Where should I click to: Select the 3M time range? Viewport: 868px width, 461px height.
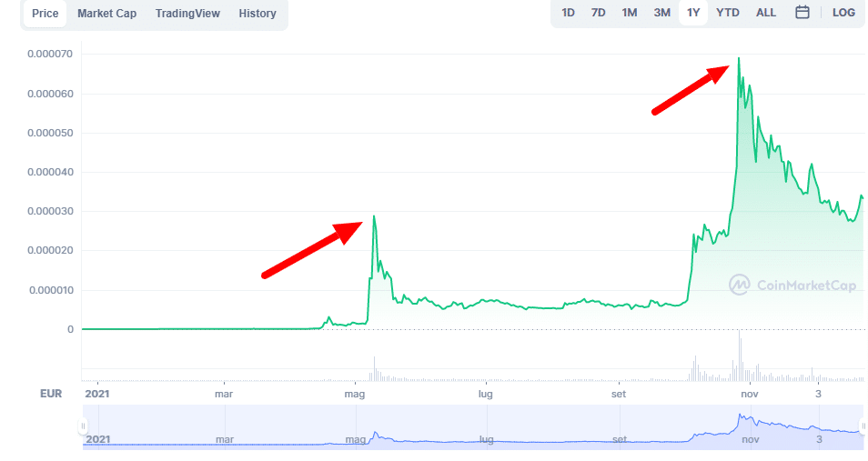tap(662, 13)
